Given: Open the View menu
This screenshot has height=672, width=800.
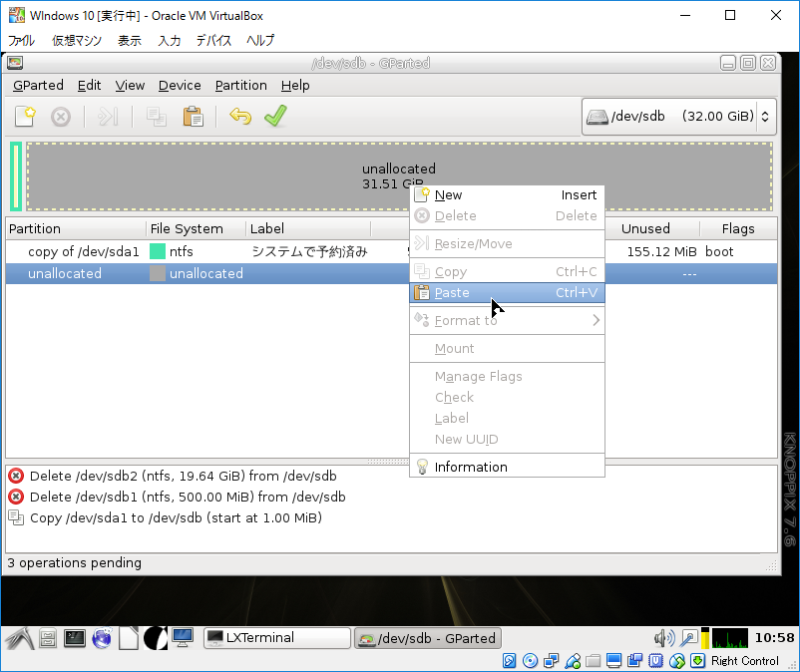Looking at the screenshot, I should pos(130,85).
